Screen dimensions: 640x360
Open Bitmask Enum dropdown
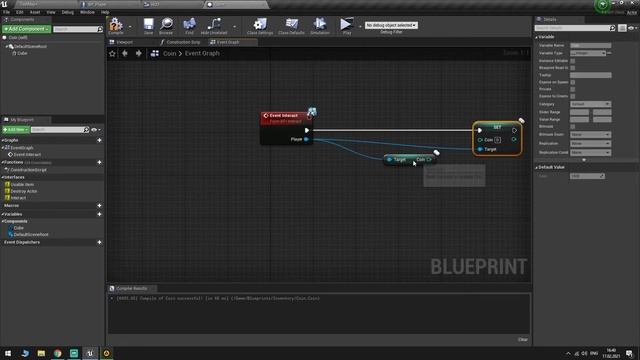591,134
